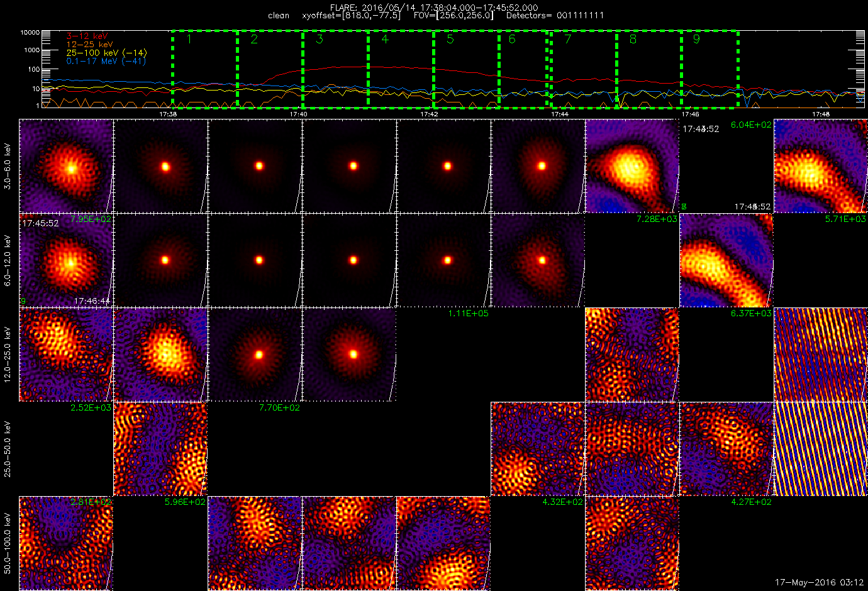Select time interval 6 in the light curve
Image resolution: width=868 pixels, height=591 pixels.
click(523, 69)
